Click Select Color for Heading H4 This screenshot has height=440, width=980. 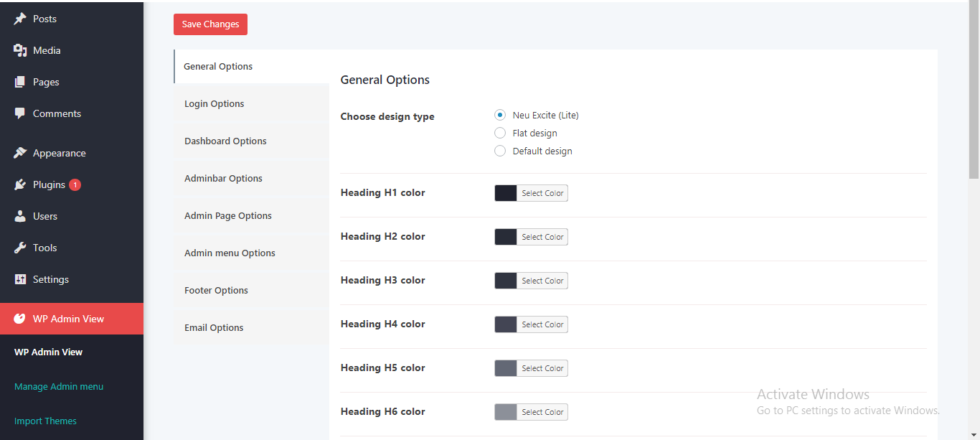tap(542, 324)
